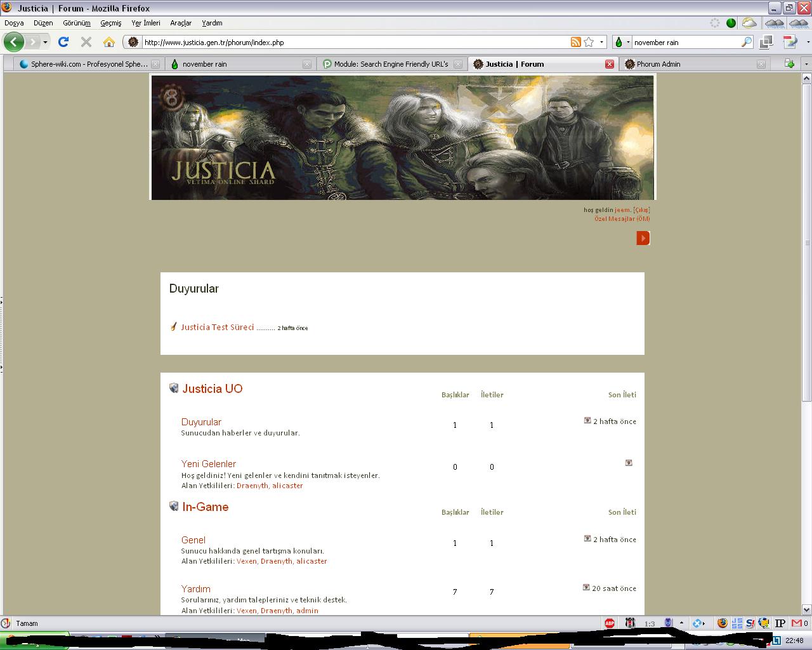
Task: Click the green circle icon in the menu bar
Action: click(x=731, y=23)
